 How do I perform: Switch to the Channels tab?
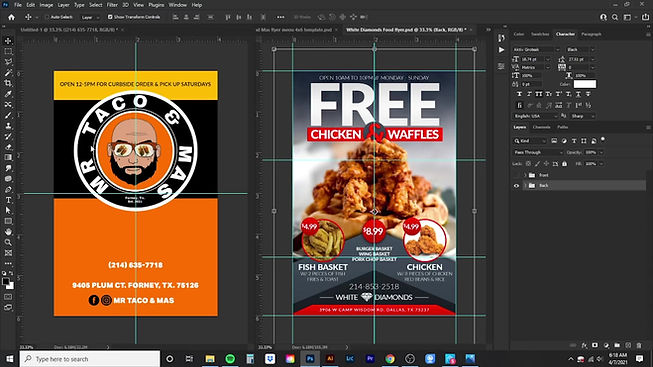541,127
